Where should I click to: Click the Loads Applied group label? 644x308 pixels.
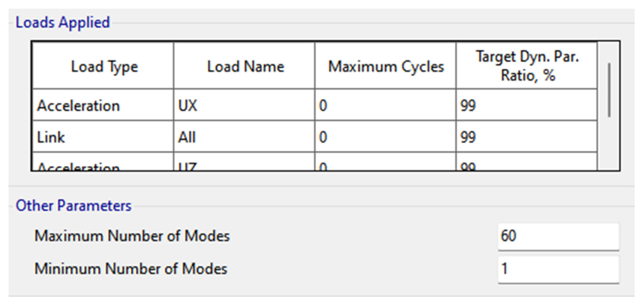tap(62, 22)
